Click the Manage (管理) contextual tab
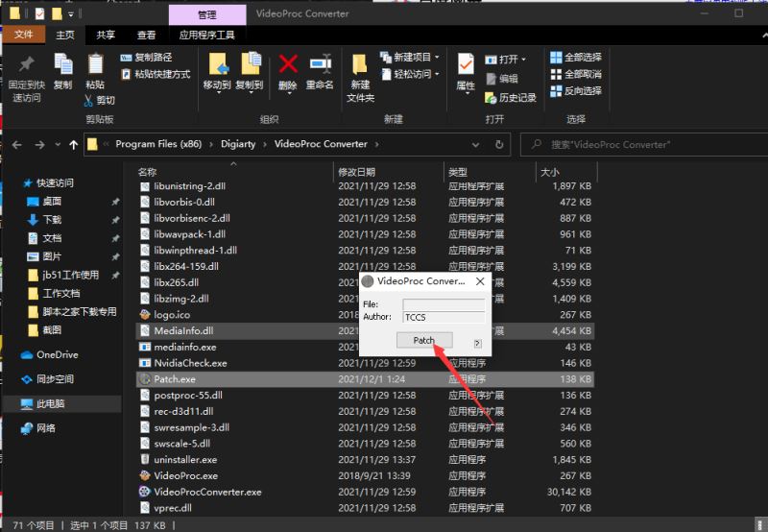 (x=207, y=14)
